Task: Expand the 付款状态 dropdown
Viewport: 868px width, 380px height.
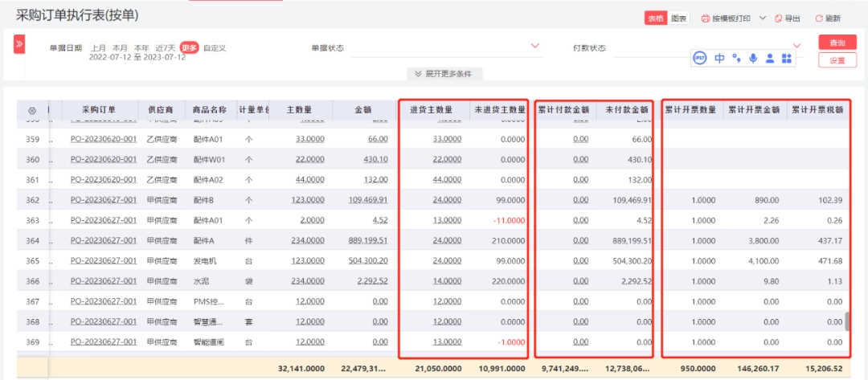Action: pos(797,46)
